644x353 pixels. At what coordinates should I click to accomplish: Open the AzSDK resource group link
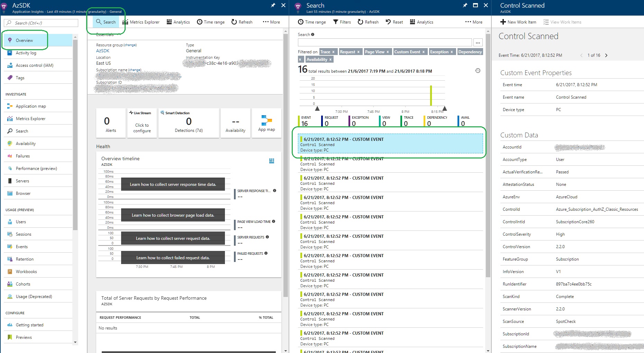[x=103, y=51]
